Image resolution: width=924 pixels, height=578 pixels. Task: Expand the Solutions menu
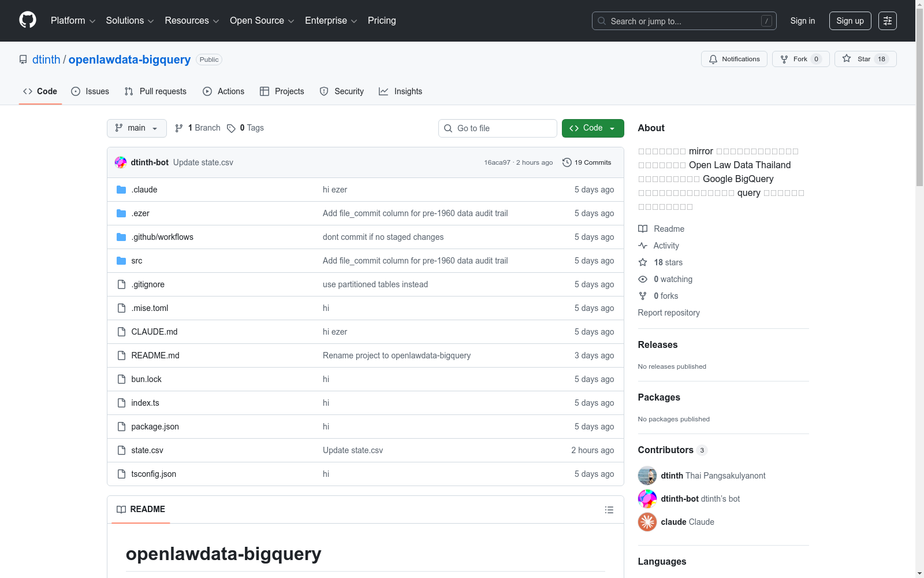pos(130,21)
